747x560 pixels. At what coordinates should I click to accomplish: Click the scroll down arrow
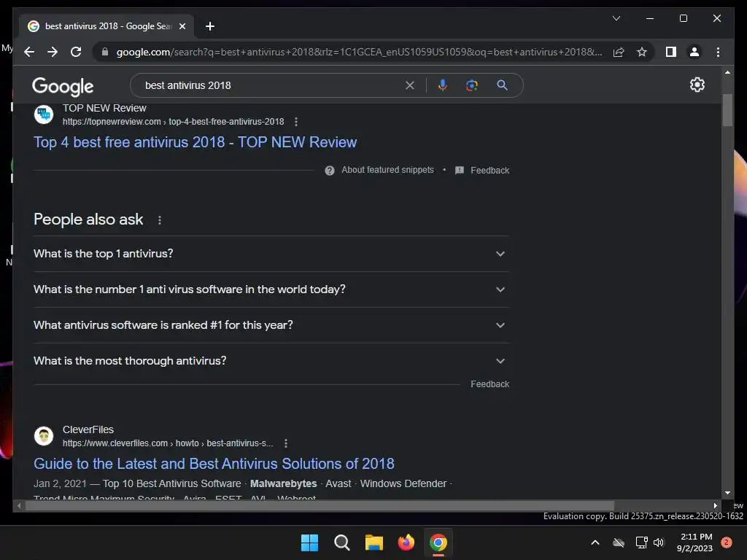[x=727, y=494]
